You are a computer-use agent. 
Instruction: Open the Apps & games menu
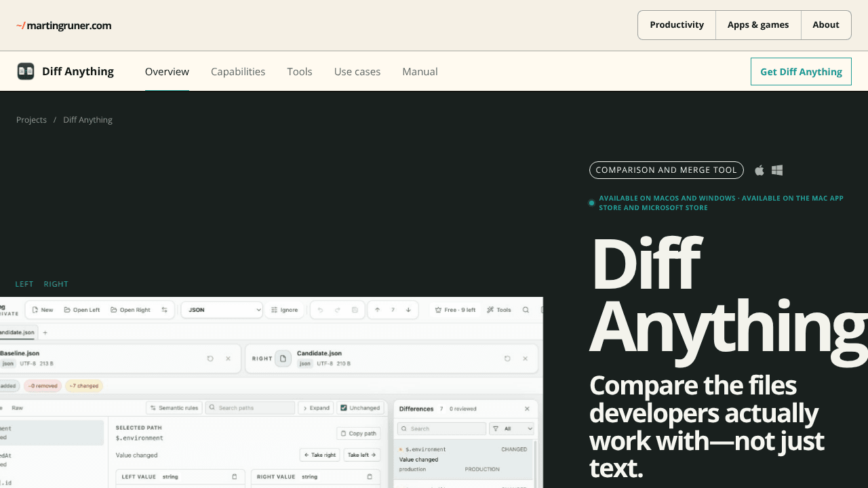(758, 25)
